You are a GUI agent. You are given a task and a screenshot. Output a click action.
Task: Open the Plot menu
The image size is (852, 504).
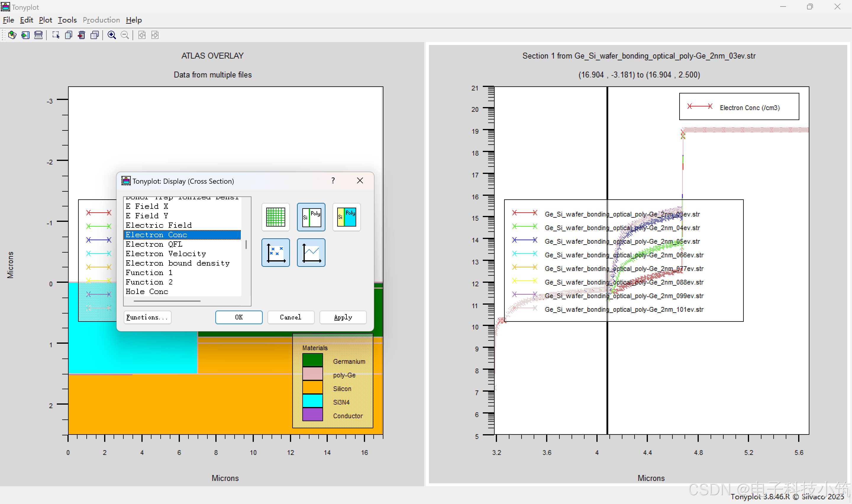46,20
